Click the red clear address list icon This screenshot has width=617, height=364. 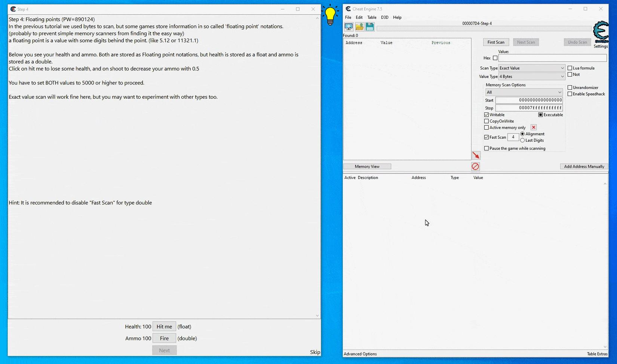(475, 166)
